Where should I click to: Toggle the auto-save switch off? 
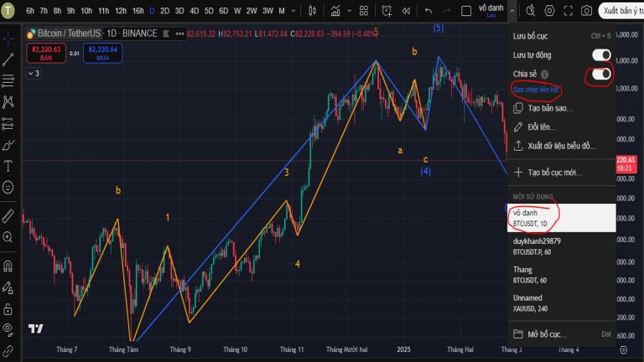click(601, 55)
